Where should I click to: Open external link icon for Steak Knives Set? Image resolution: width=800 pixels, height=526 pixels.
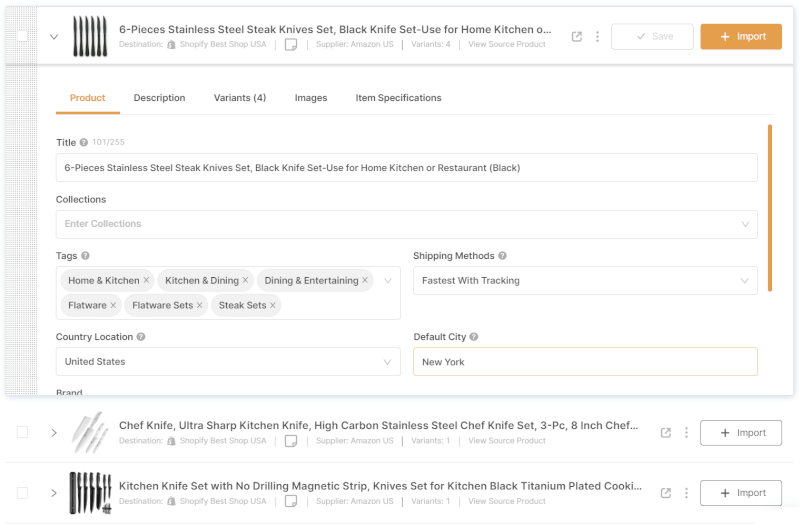coord(577,37)
